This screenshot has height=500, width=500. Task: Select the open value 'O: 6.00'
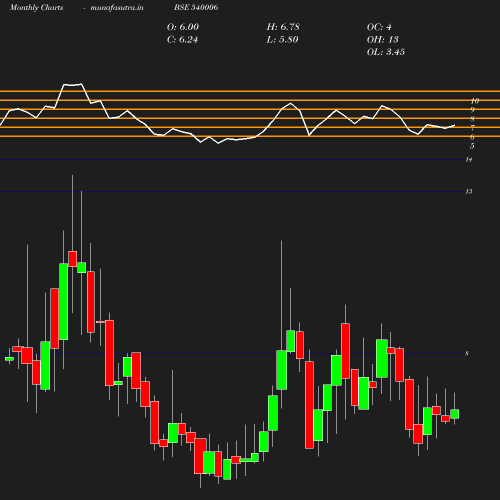[x=183, y=27]
